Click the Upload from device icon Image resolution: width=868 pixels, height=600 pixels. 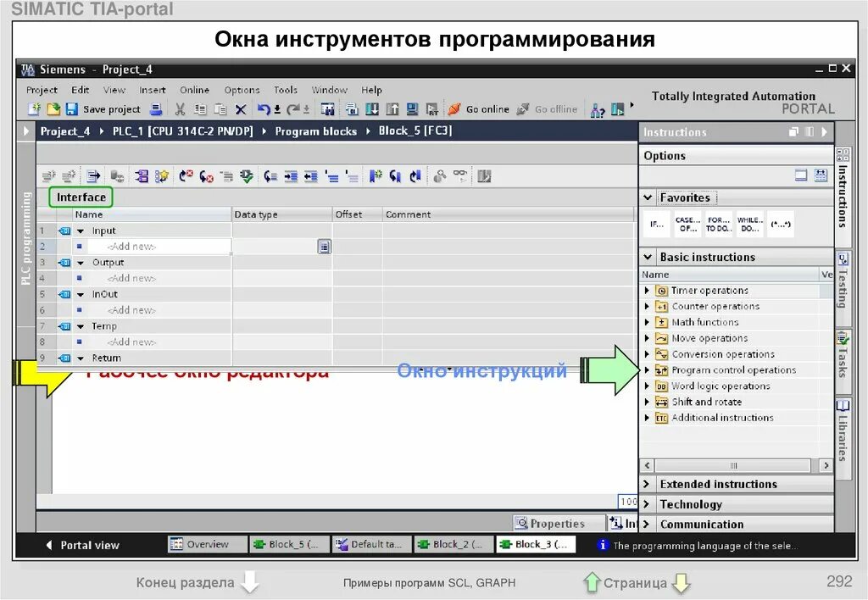392,109
